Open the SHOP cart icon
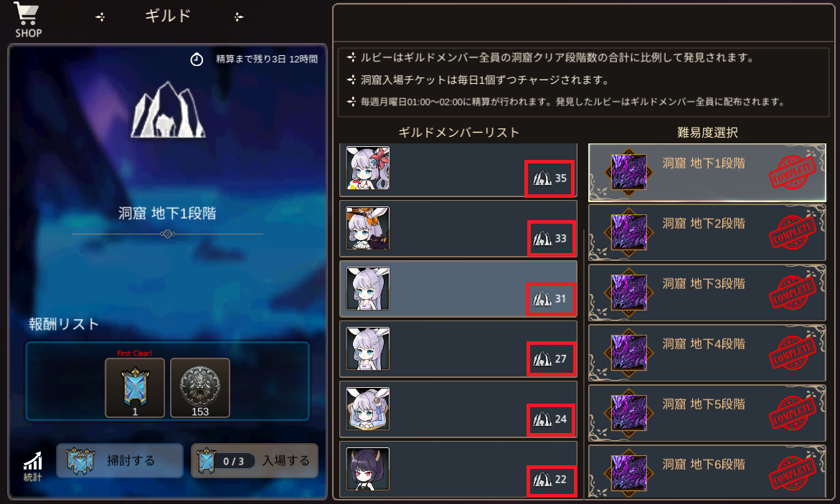The image size is (840, 504). click(27, 20)
